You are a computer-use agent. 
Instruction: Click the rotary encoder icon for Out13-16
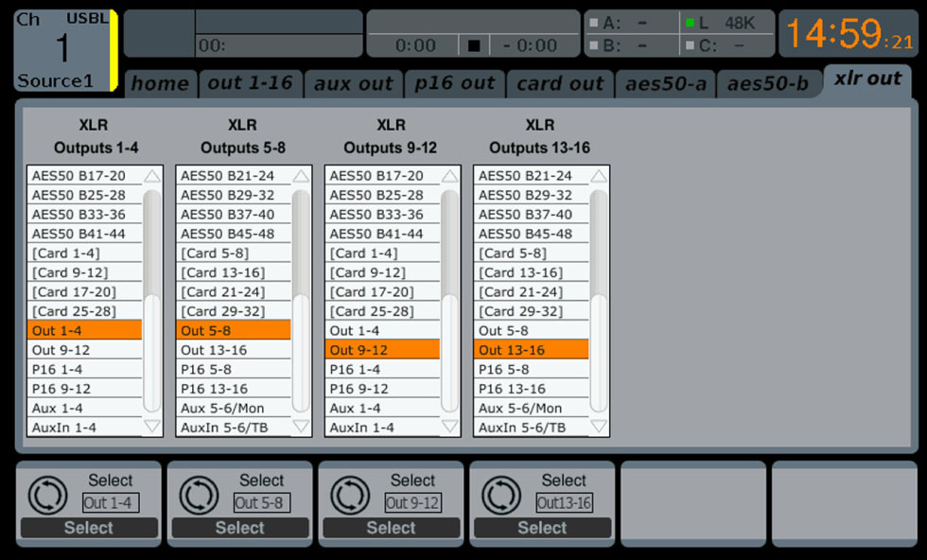coord(500,495)
